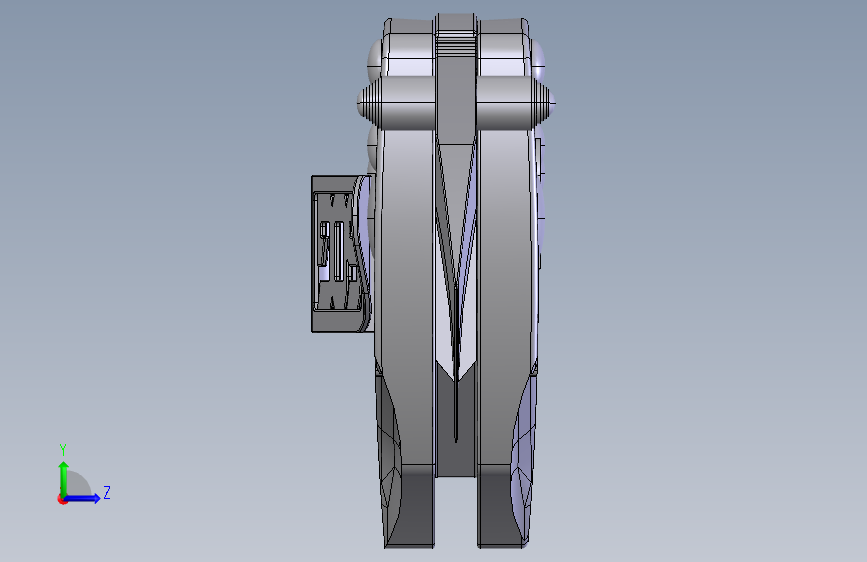
Task: Click the red origin point of triad
Action: [62, 499]
